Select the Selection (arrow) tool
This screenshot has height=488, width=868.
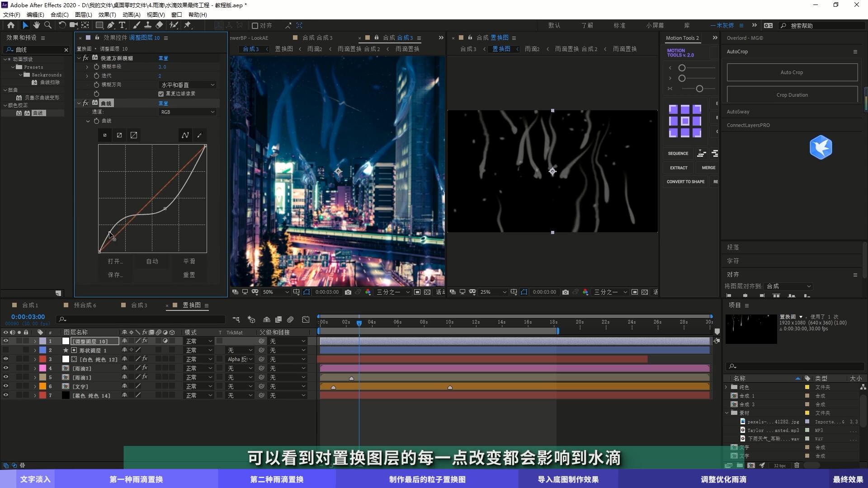coord(25,25)
